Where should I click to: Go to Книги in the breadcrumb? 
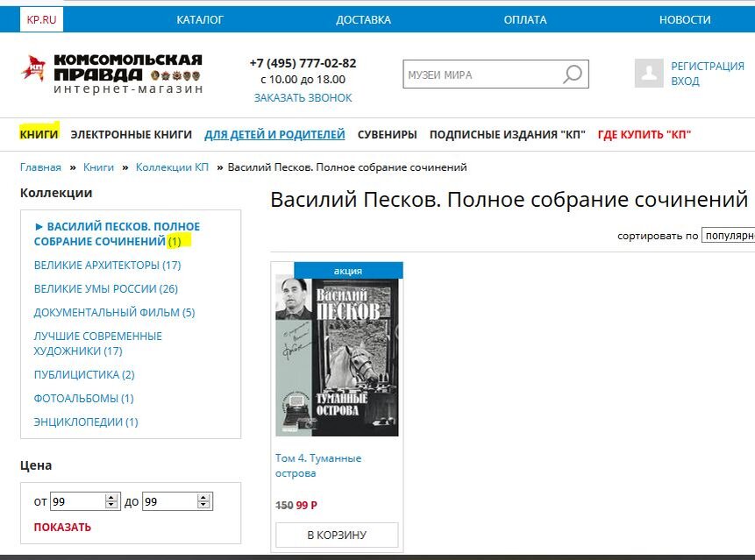tap(98, 167)
